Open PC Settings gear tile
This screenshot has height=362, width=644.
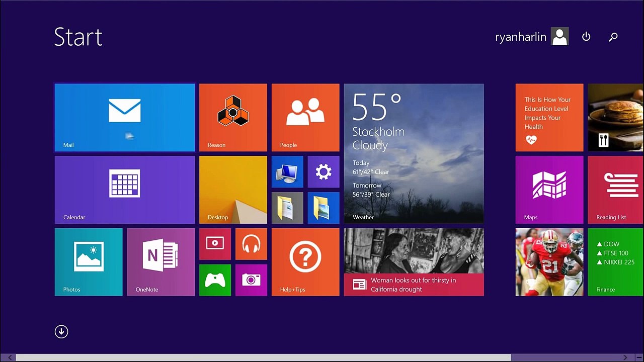tap(324, 172)
